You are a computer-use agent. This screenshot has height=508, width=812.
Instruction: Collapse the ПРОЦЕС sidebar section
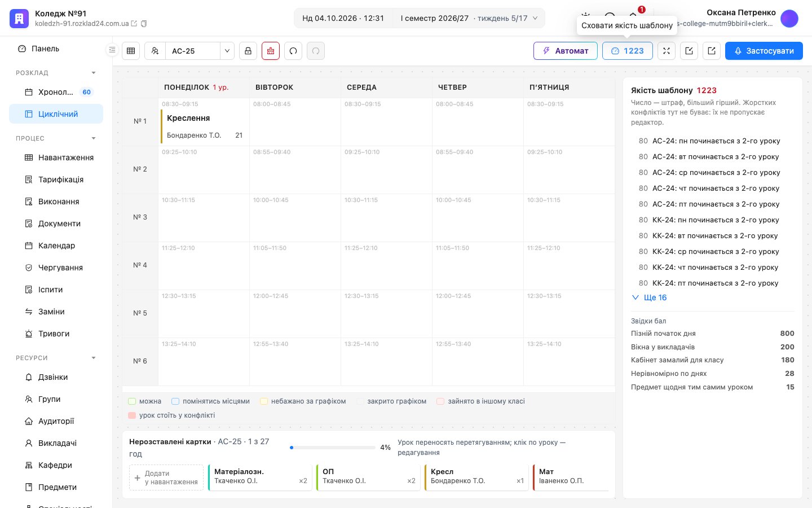pos(94,138)
